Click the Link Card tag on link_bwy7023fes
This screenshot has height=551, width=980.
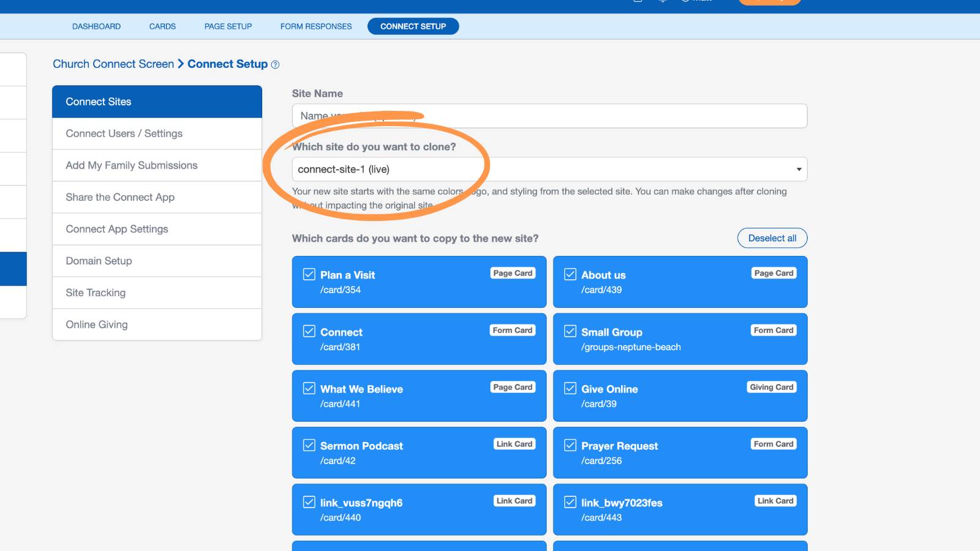point(775,501)
